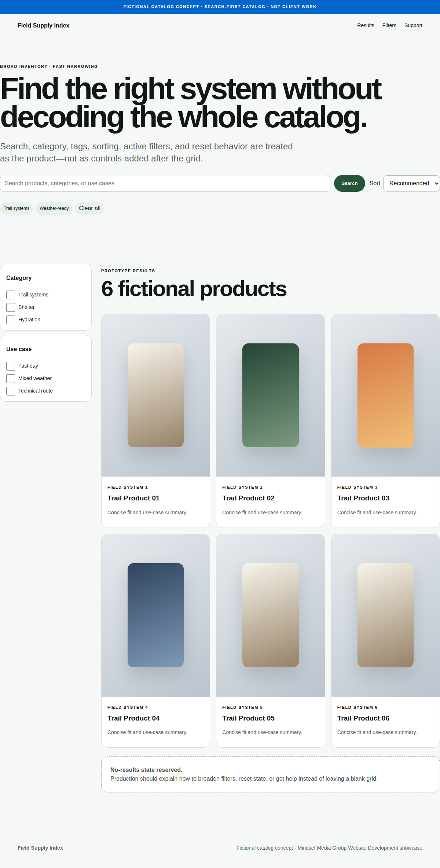Click the Sort label text
This screenshot has height=868, width=440.
pyautogui.click(x=375, y=183)
